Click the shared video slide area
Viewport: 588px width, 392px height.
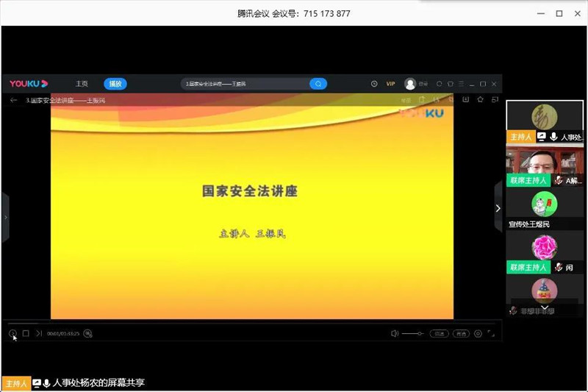252,207
